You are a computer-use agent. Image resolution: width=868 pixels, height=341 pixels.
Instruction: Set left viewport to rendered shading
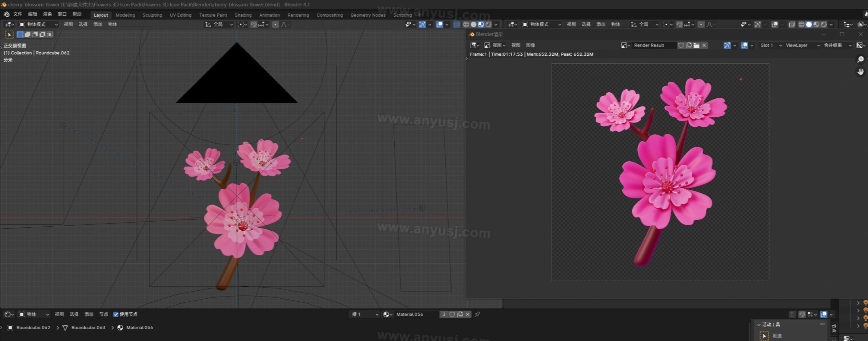click(x=488, y=24)
